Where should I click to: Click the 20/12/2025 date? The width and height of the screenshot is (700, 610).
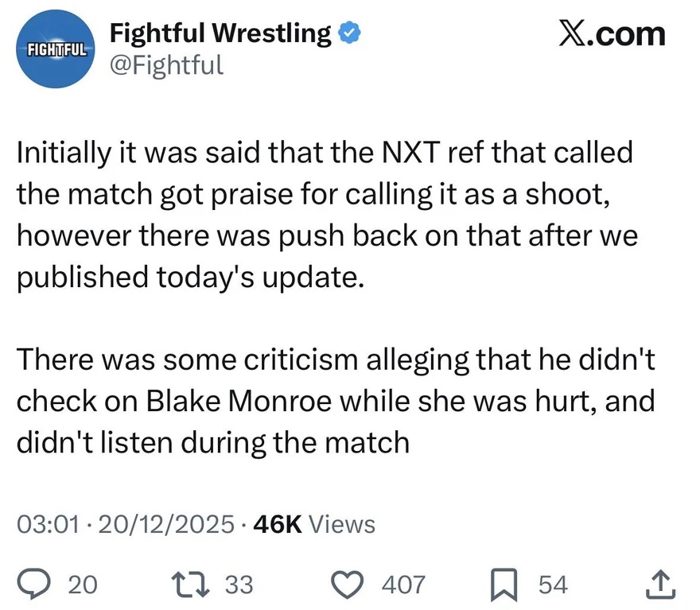166,524
